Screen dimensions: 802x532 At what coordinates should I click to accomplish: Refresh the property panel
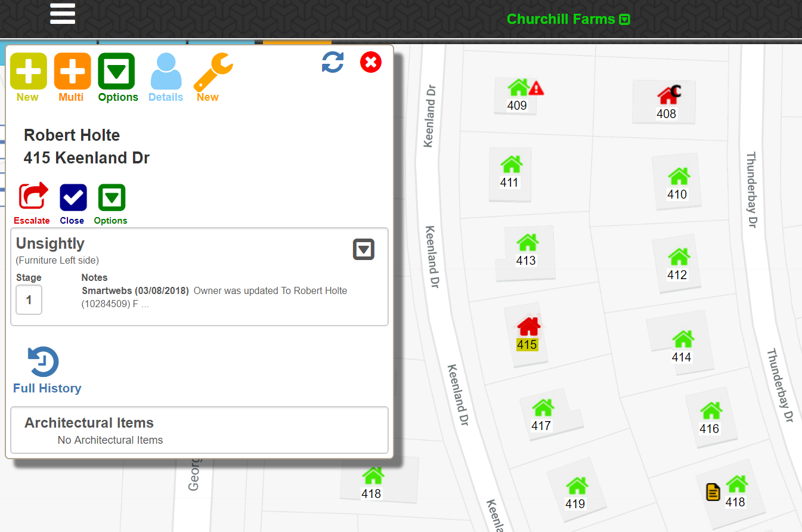332,63
